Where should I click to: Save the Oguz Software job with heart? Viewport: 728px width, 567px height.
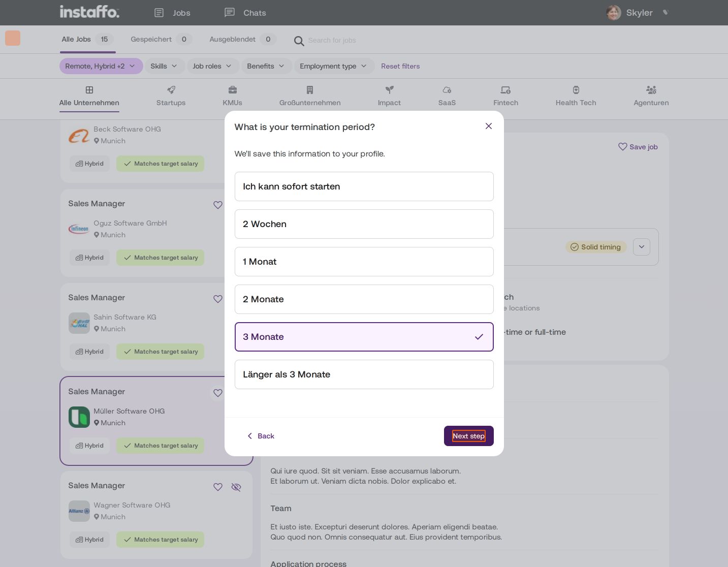click(218, 205)
